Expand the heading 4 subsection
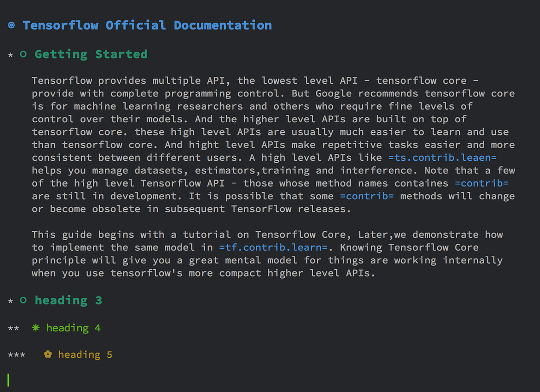540x392 pixels. click(73, 328)
